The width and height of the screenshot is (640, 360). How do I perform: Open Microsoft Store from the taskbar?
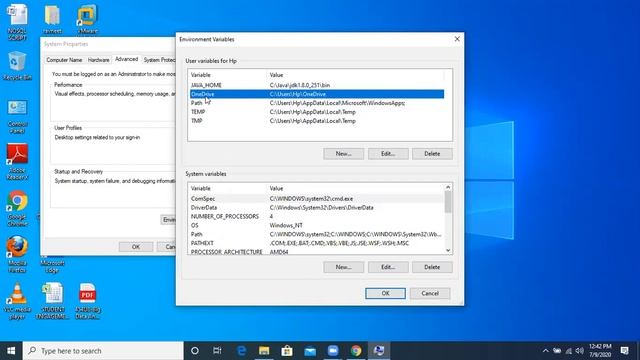coord(287,351)
